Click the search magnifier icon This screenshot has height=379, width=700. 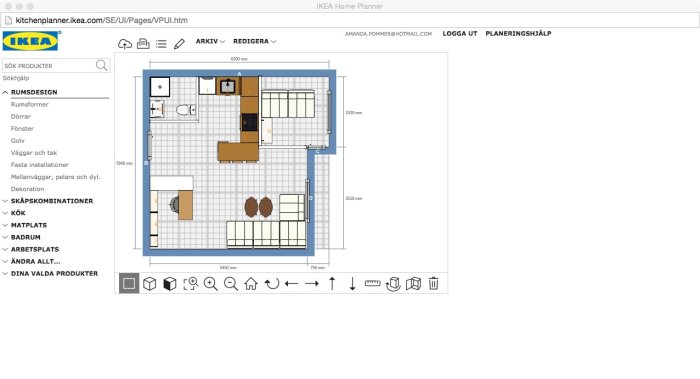101,66
